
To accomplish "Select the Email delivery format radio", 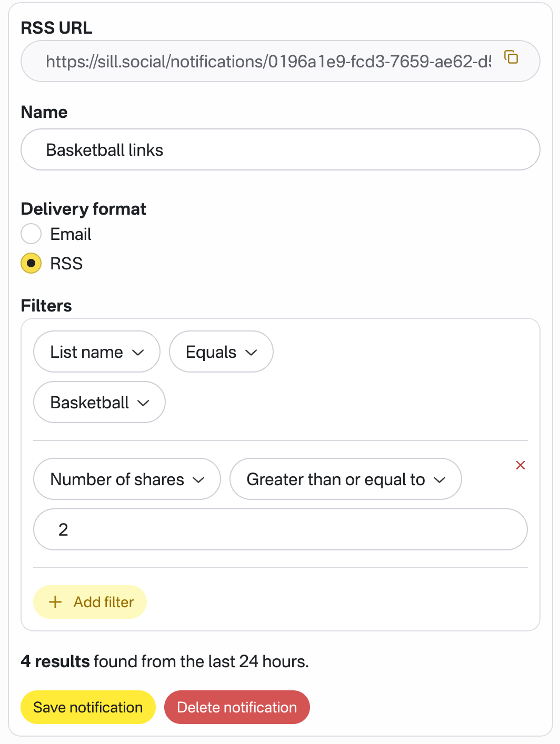I will click(31, 234).
